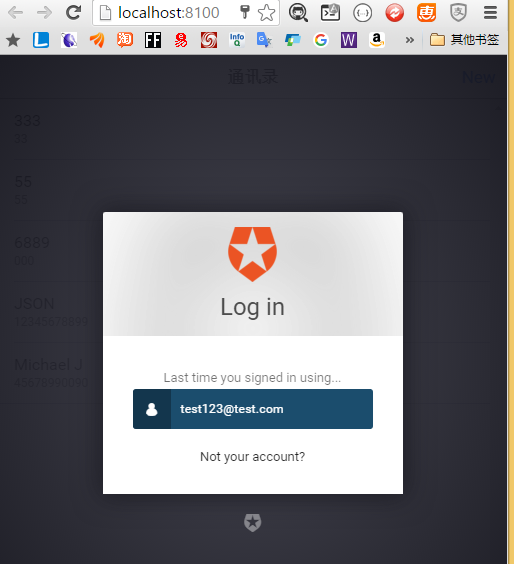This screenshot has width=514, height=564.
Task: Open the orange wing bookmark
Action: point(97,40)
